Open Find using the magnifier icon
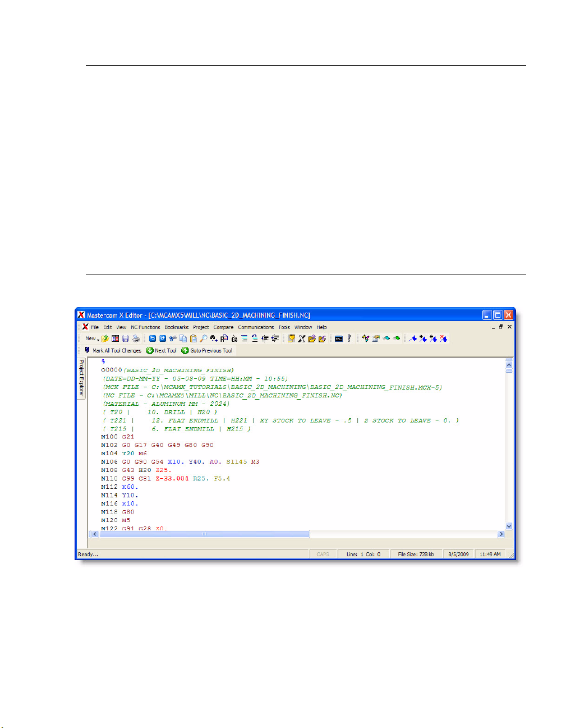The height and width of the screenshot is (728, 566). 203,338
